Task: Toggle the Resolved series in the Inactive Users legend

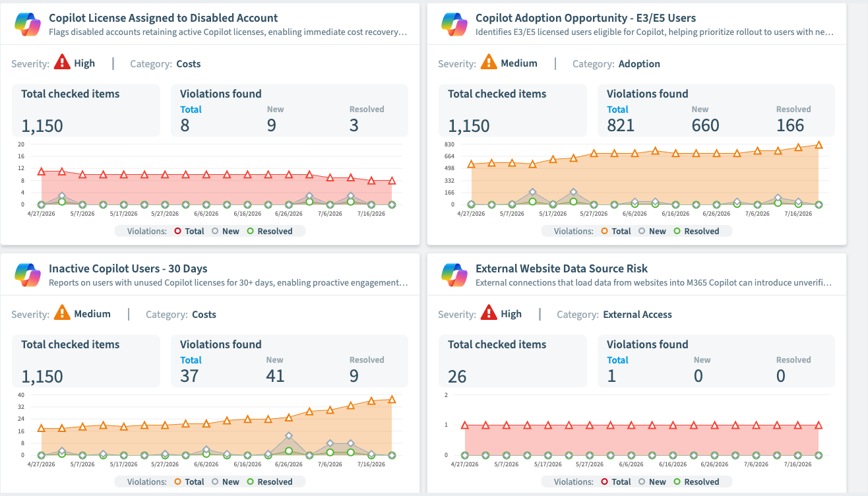Action: [270, 481]
